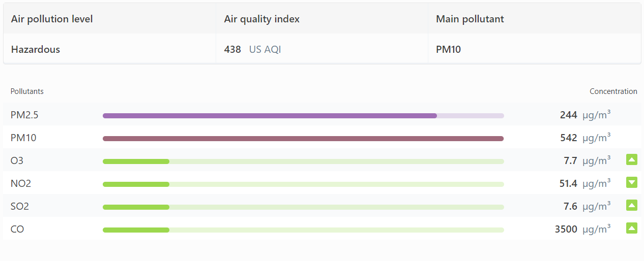The width and height of the screenshot is (644, 261).
Task: Select the PM10 pollutant row label
Action: point(23,138)
